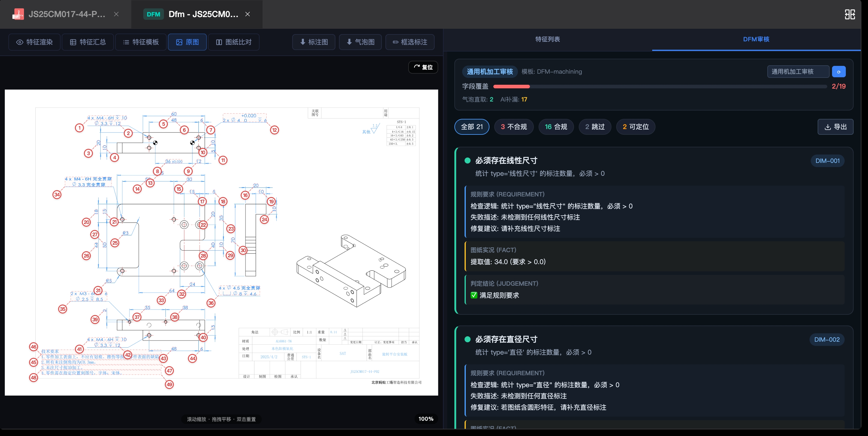The height and width of the screenshot is (436, 868).
Task: Click the 2/19 coverage count
Action: [839, 87]
